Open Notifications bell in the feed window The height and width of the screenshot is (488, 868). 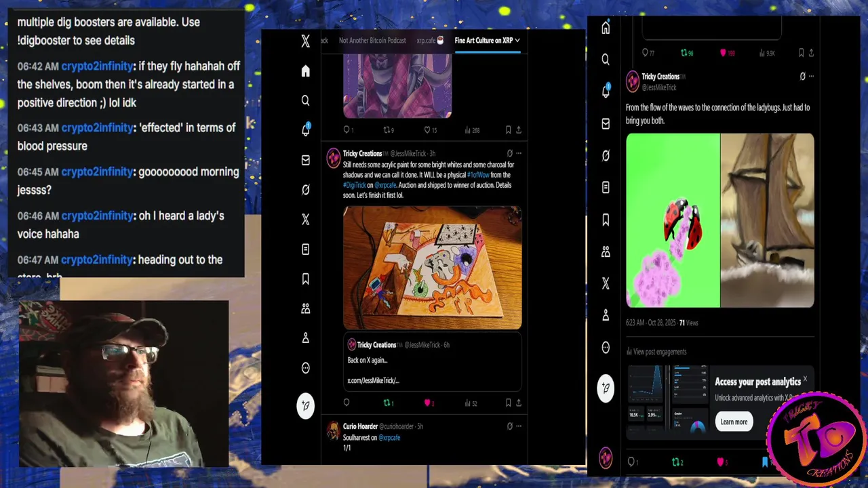pyautogui.click(x=305, y=130)
